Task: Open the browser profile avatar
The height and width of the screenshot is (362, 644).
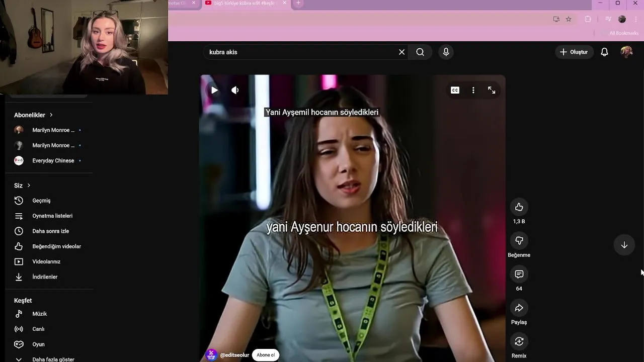Action: coord(622,19)
